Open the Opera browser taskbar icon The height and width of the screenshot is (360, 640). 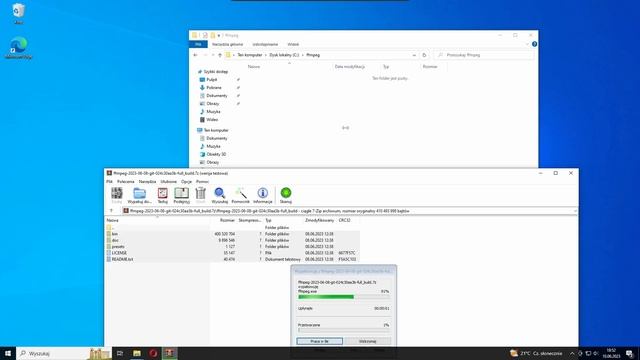153,353
